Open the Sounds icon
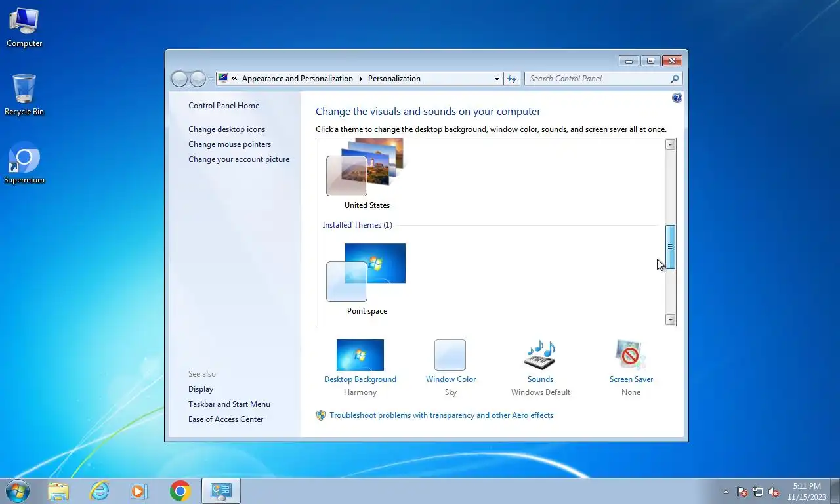840x504 pixels. (x=540, y=355)
